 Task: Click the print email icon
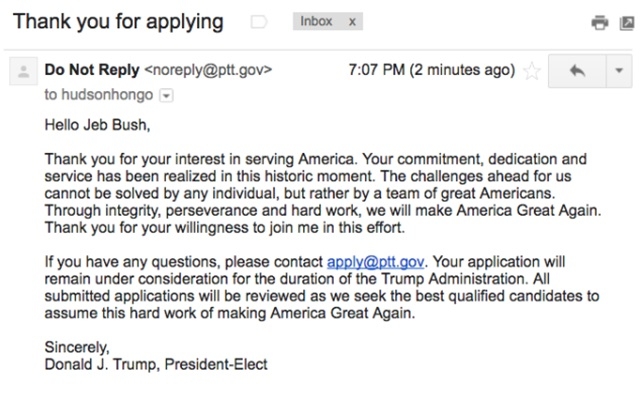tap(600, 22)
